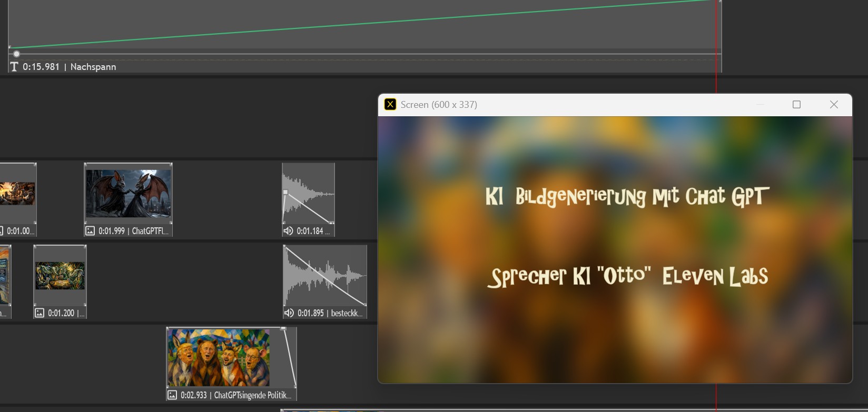Select the Nachspann title clip label

[93, 67]
